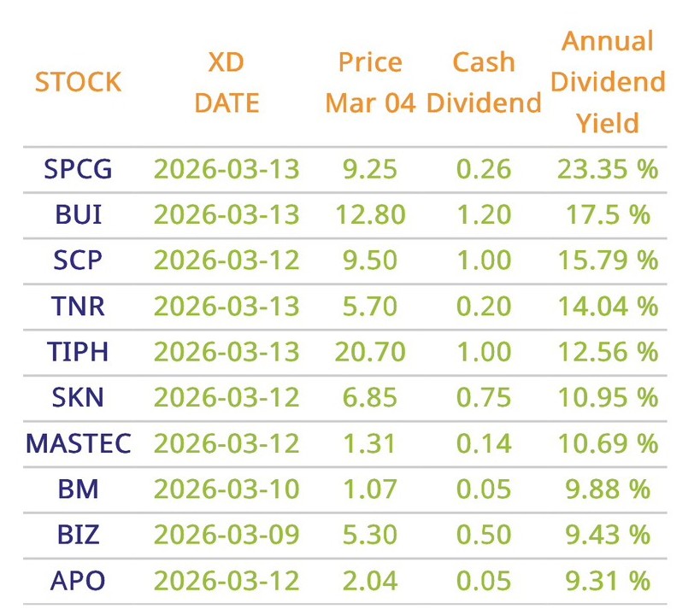Select the SKN stock symbol
This screenshot has height=609, width=700.
coord(78,397)
